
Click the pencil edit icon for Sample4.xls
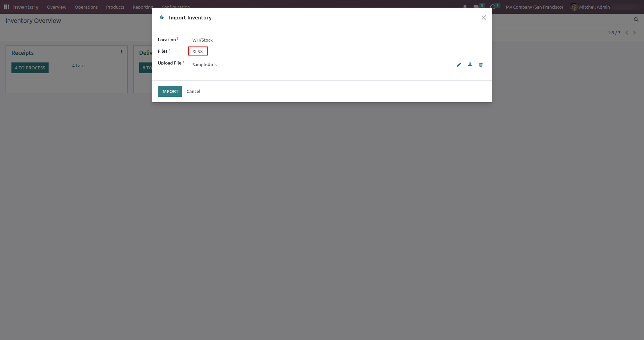coord(459,65)
